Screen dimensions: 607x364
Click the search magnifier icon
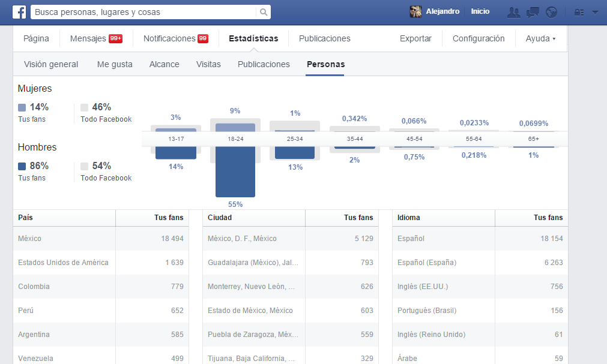click(263, 12)
